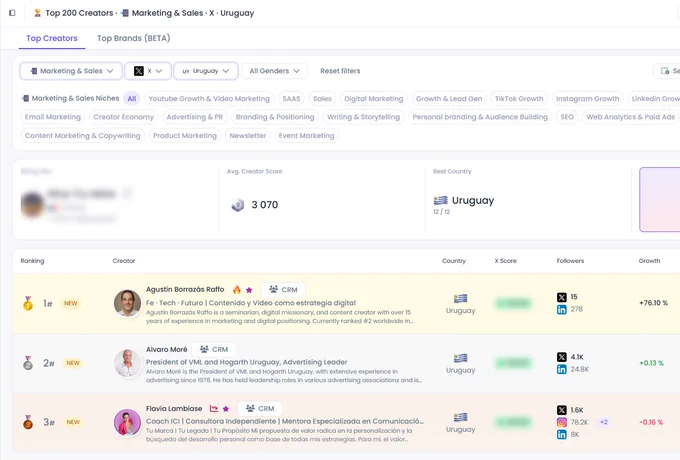Click LinkedIn icon in Alvaro Moré's followers
The height and width of the screenshot is (460, 680).
click(x=562, y=369)
